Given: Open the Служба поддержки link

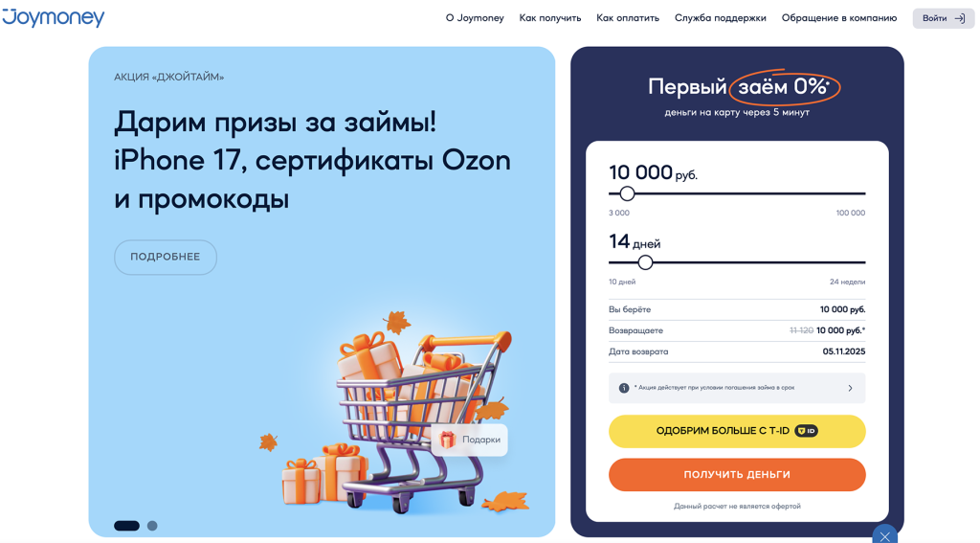Looking at the screenshot, I should 720,18.
